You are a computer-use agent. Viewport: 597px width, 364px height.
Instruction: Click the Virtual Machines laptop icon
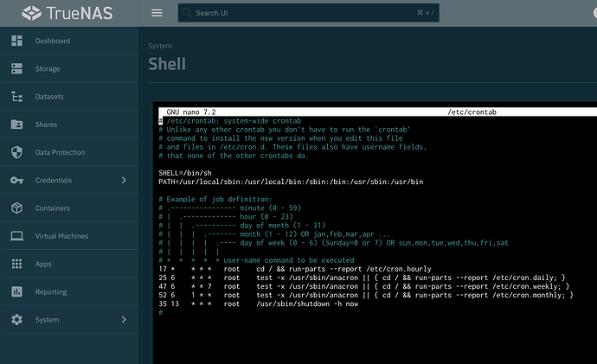16,236
